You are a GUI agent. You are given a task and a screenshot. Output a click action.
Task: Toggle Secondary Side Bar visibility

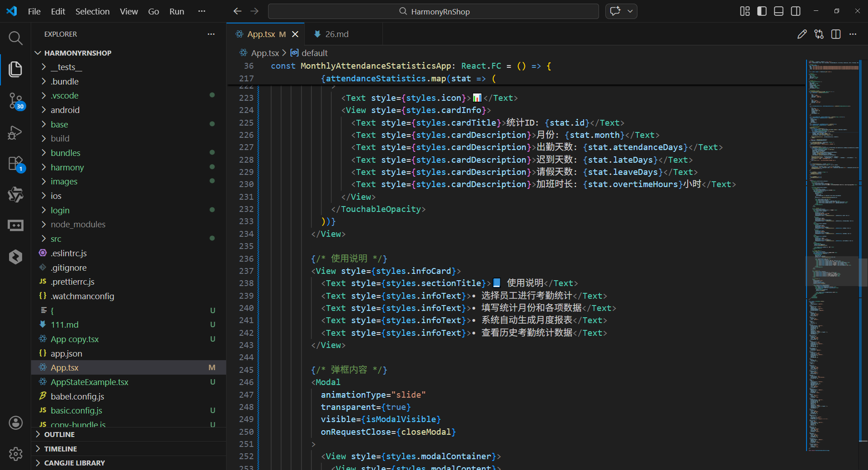coord(796,11)
